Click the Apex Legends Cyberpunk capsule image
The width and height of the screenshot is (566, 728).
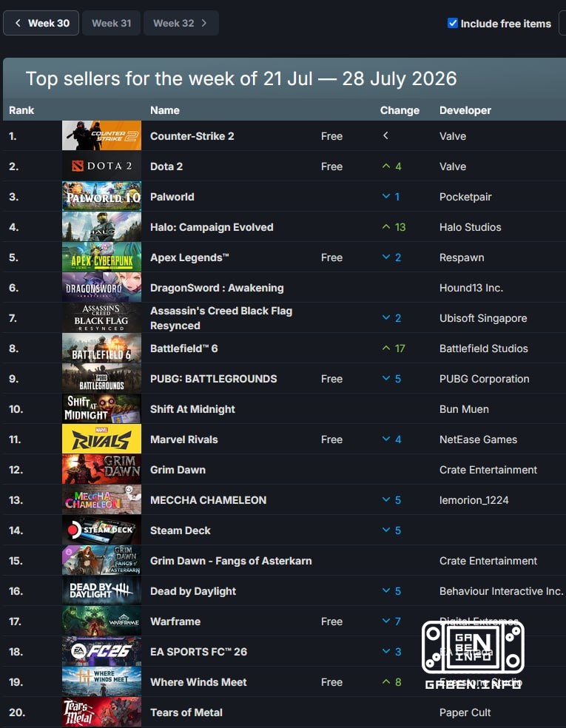[101, 257]
